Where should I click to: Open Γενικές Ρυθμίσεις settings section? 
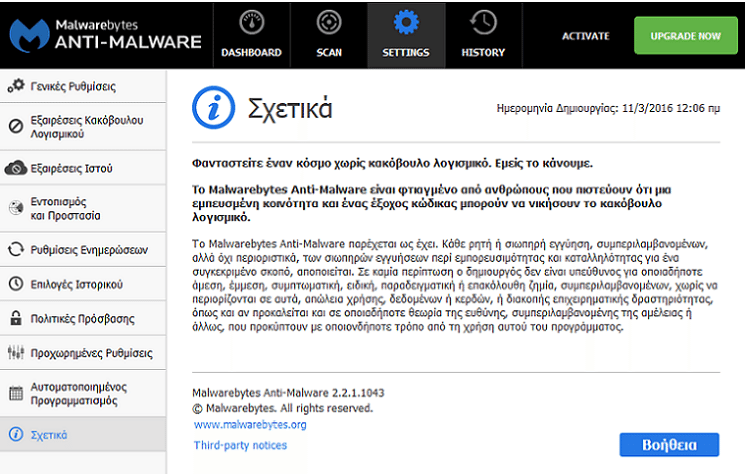[83, 86]
